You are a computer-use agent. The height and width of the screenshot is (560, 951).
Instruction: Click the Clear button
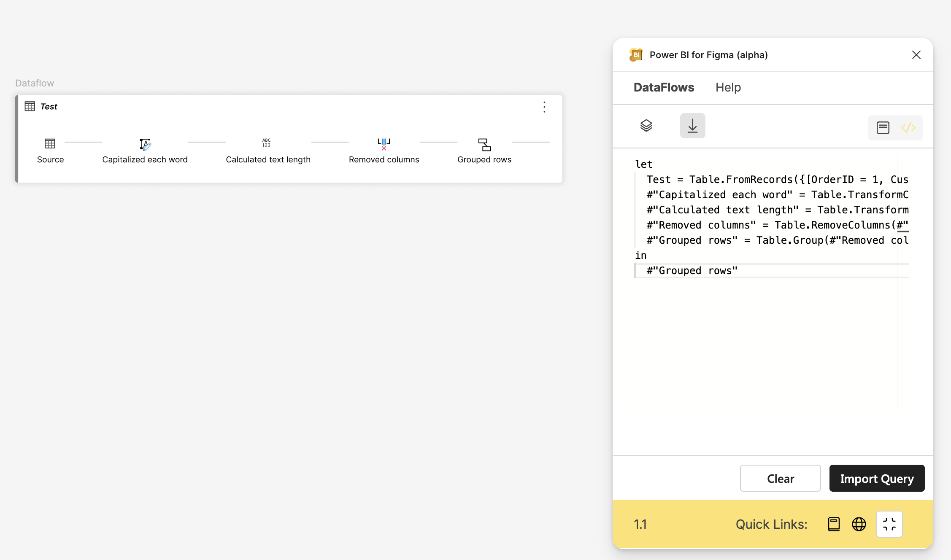pos(780,478)
